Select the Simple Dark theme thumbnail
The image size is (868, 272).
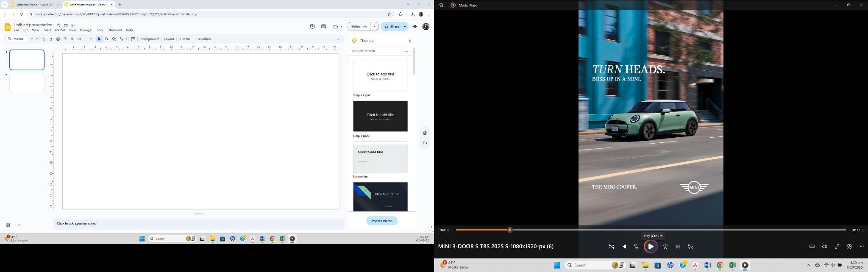(x=380, y=116)
